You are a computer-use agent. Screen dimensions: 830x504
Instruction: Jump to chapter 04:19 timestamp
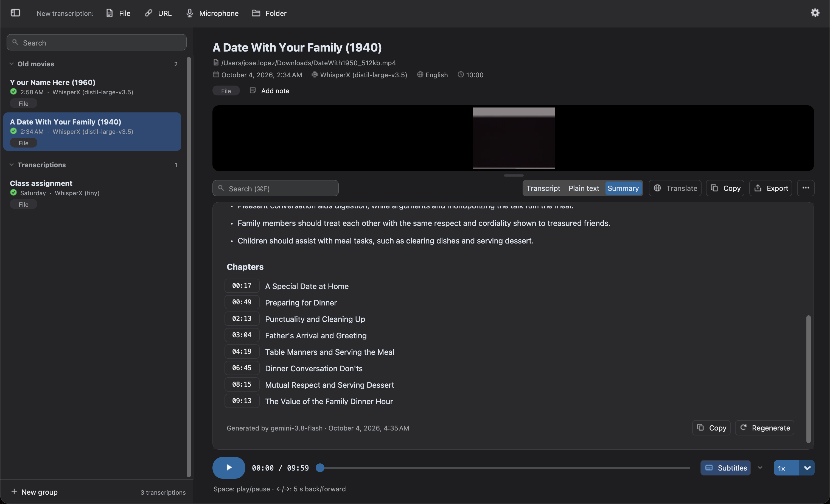tap(242, 352)
